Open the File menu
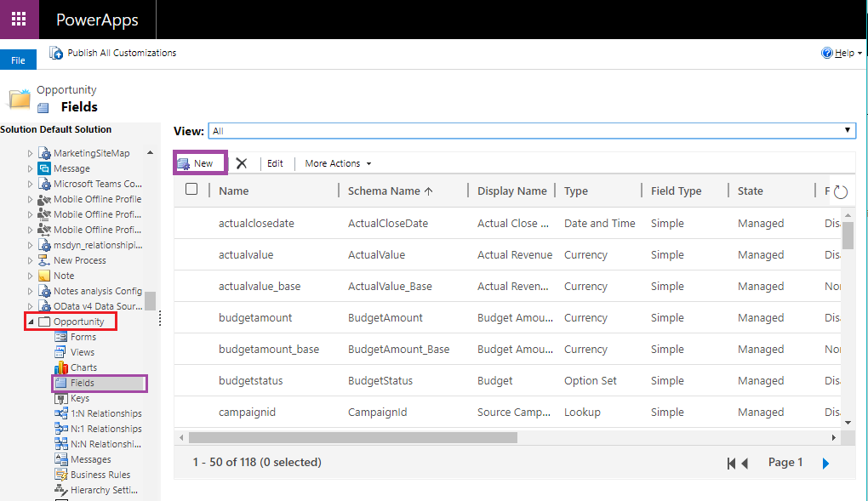This screenshot has height=501, width=868. [x=18, y=60]
